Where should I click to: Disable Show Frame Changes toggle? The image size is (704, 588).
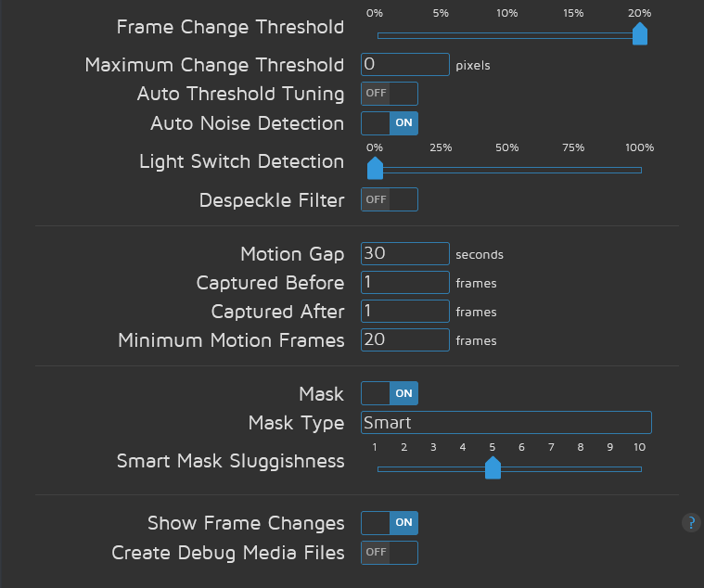390,523
